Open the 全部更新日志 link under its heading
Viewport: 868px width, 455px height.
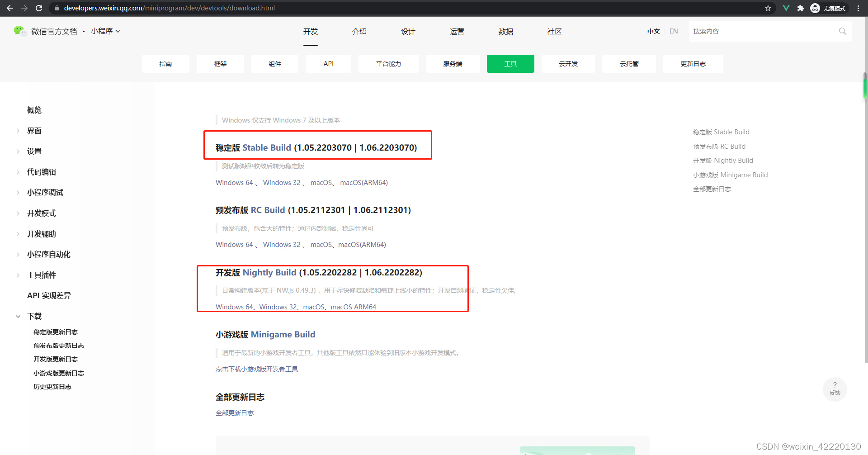(x=235, y=413)
